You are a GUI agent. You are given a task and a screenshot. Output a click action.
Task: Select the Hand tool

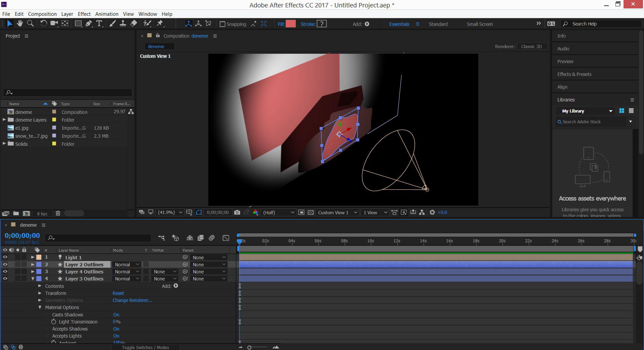20,24
